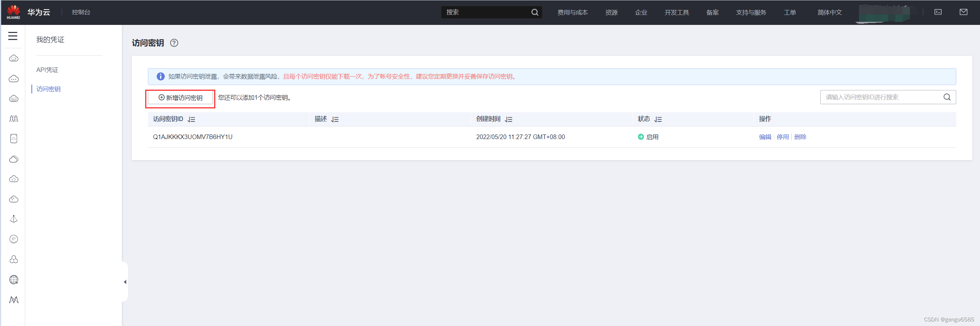
Task: Open the pyramid-shaped sidebar service icon
Action: (x=14, y=219)
